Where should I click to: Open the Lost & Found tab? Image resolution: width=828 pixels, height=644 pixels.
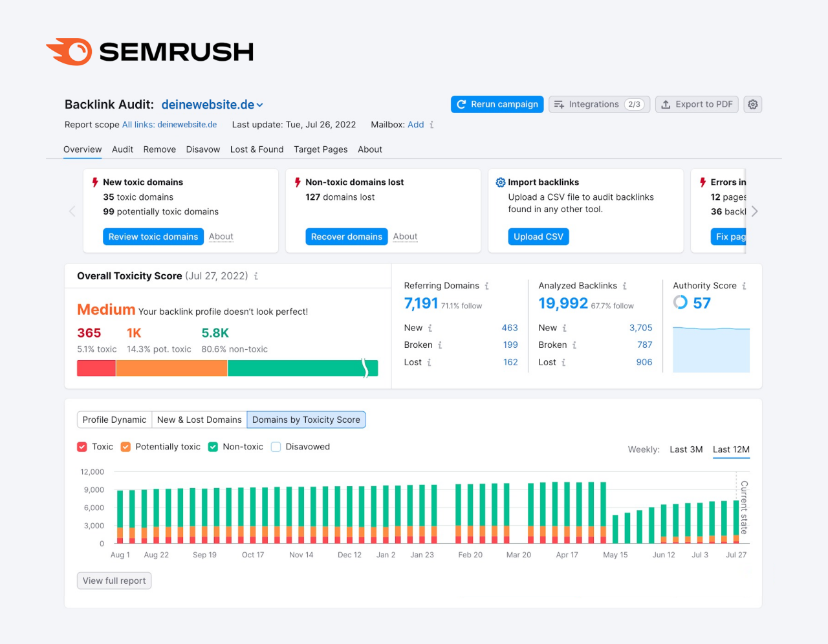pyautogui.click(x=257, y=149)
